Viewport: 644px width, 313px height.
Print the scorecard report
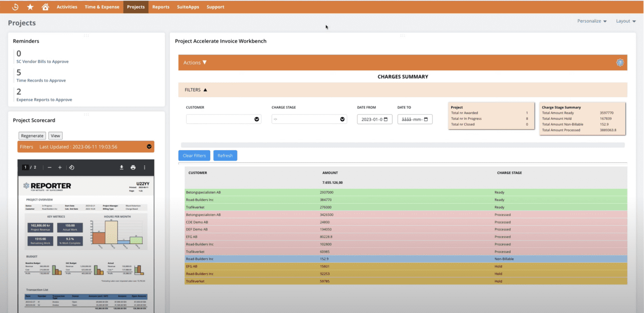[132, 167]
